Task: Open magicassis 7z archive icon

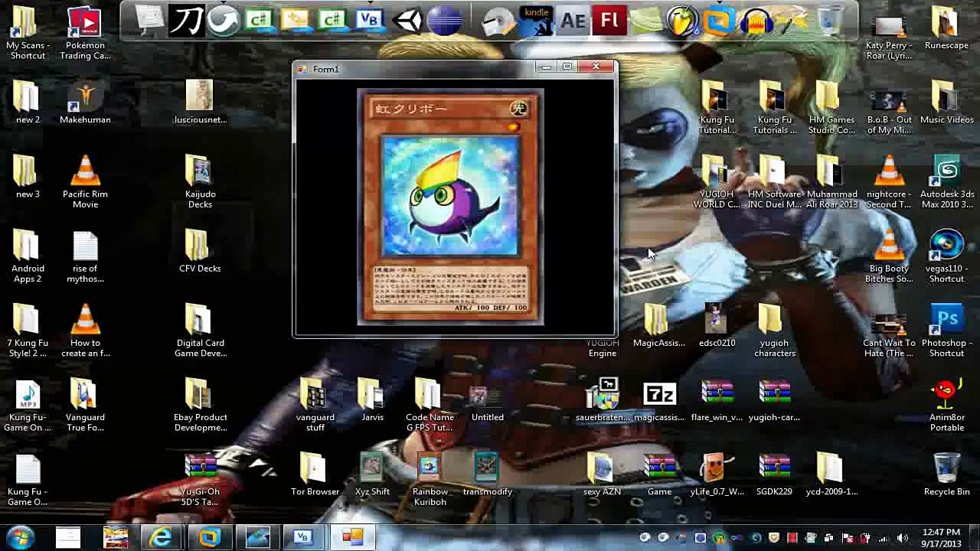Action: 659,400
